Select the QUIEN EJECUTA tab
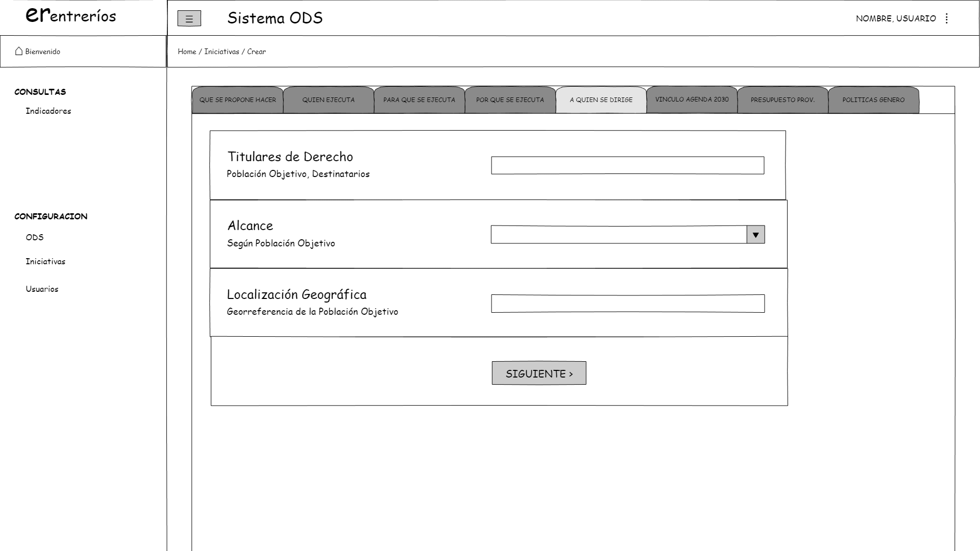980x551 pixels. pyautogui.click(x=328, y=100)
